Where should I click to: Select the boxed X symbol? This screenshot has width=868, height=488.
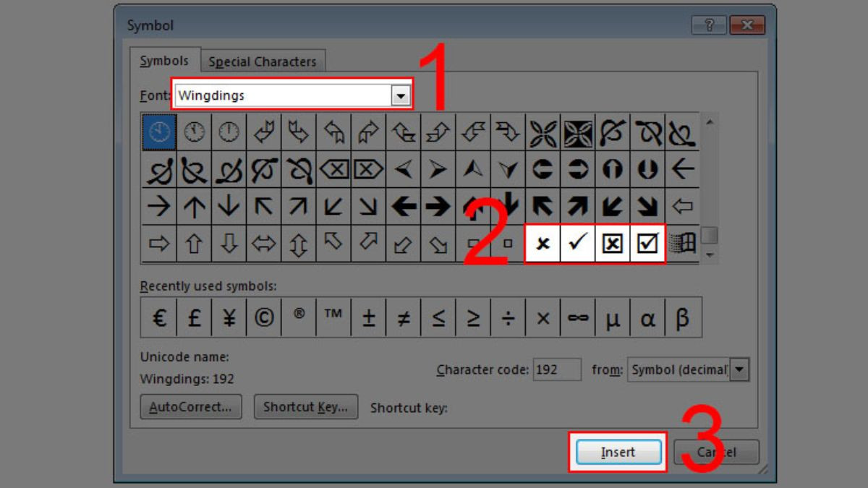click(612, 244)
